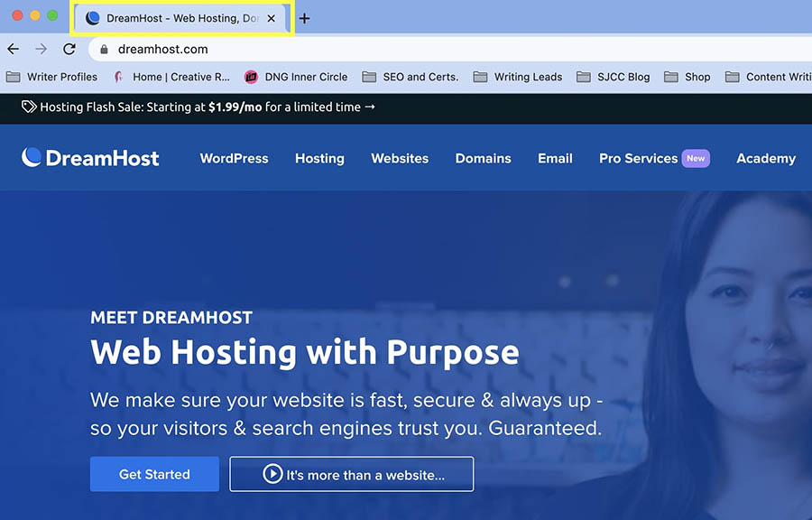Select Hosting in the navigation bar

(319, 158)
